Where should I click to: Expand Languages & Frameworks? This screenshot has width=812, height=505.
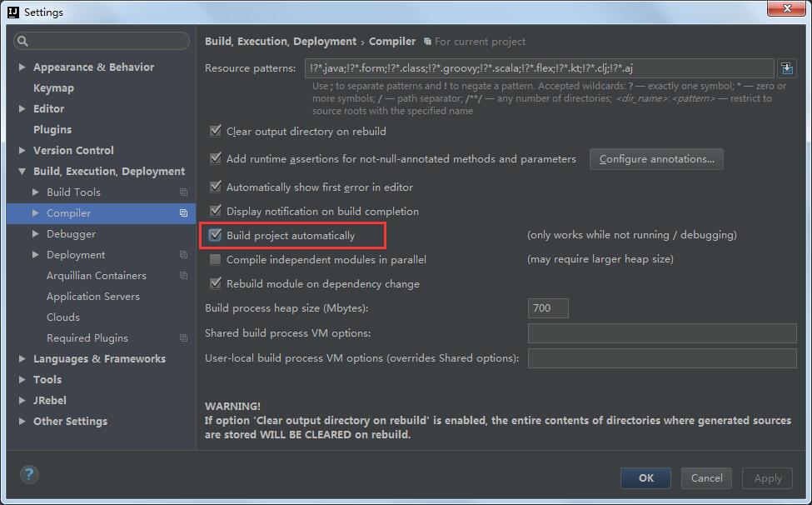21,358
